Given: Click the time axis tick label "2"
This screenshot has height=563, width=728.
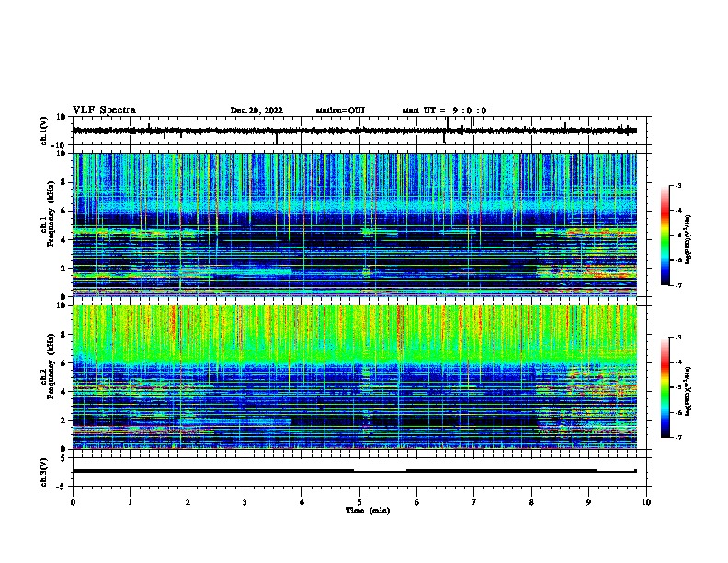Looking at the screenshot, I should point(188,502).
